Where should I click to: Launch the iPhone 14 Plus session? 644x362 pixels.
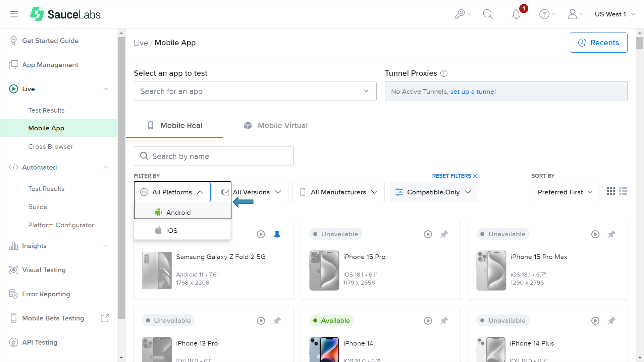[595, 321]
